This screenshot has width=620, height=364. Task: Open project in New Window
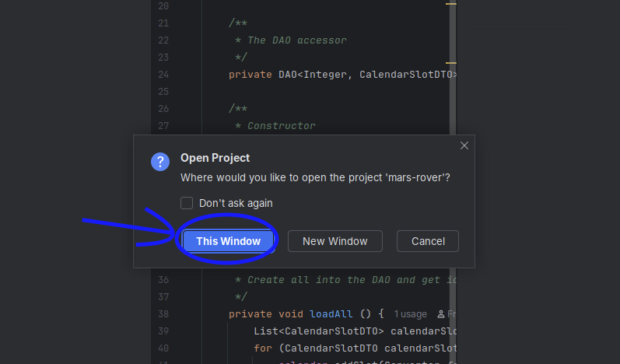[335, 241]
